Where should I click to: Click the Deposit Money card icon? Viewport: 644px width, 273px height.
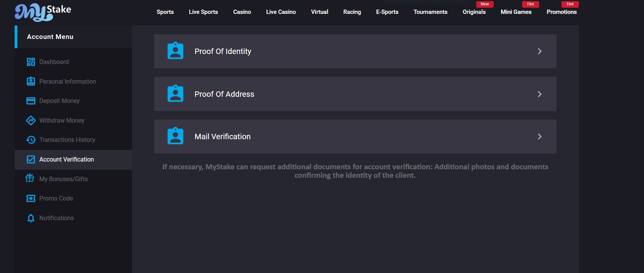coord(31,101)
